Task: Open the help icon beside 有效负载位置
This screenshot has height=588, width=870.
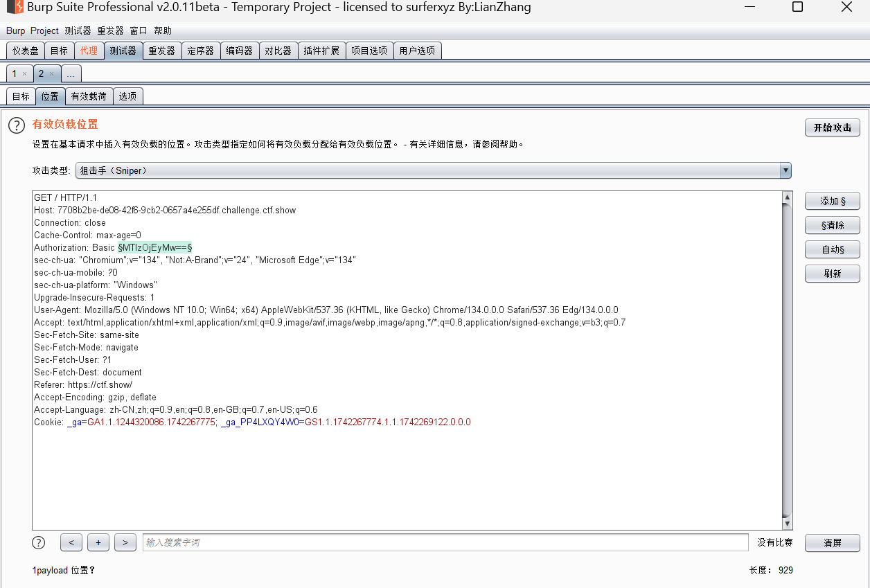Action: [x=17, y=125]
